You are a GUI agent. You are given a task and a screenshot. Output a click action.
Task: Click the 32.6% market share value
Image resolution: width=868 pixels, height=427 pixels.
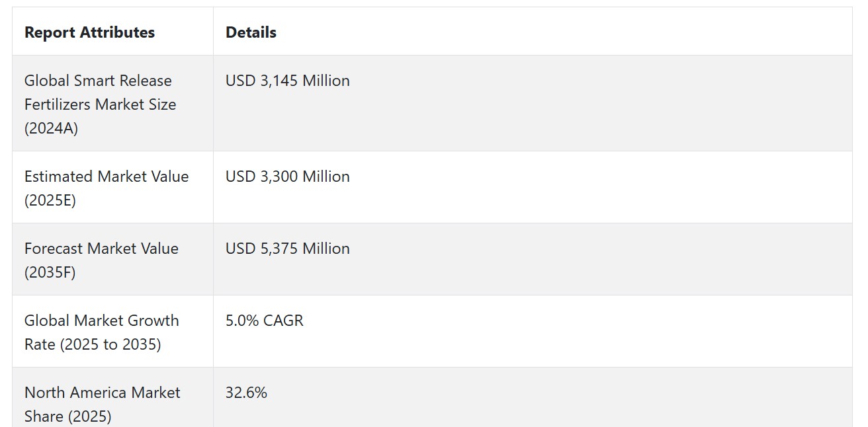[246, 393]
